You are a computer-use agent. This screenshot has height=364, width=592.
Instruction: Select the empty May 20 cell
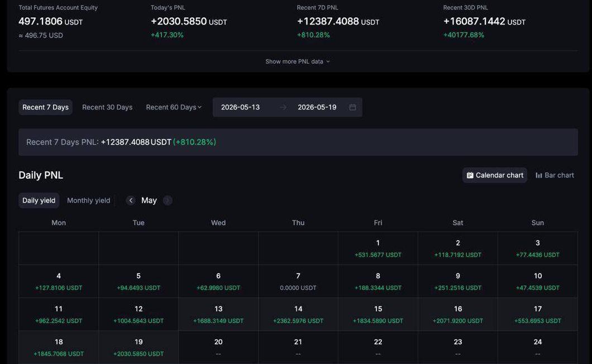pyautogui.click(x=218, y=347)
